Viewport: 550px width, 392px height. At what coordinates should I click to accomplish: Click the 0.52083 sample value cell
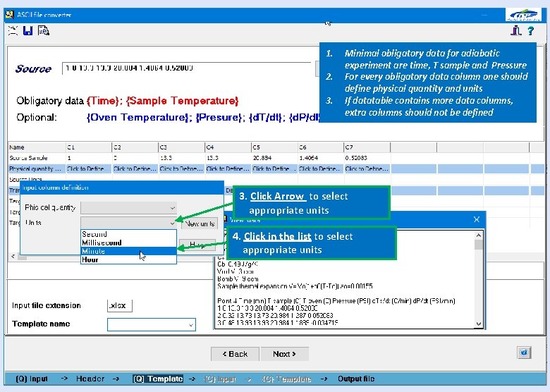click(x=367, y=158)
